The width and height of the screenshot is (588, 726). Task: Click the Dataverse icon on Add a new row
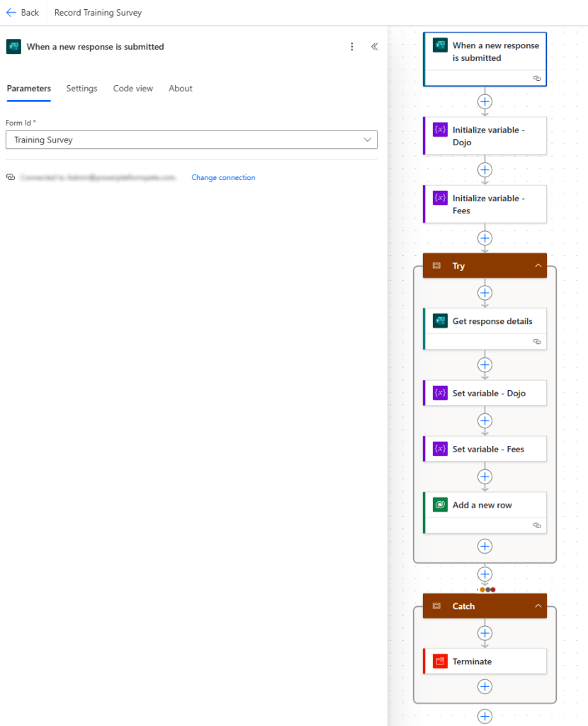tap(440, 505)
